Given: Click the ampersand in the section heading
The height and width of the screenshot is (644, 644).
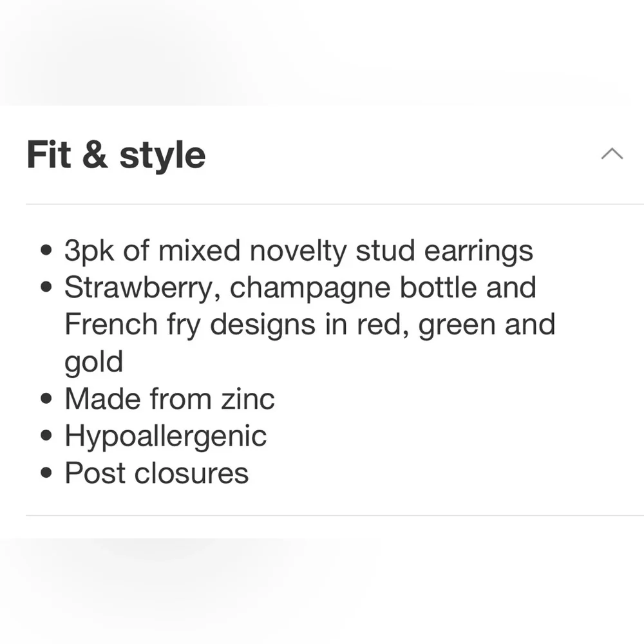Looking at the screenshot, I should click(x=95, y=156).
